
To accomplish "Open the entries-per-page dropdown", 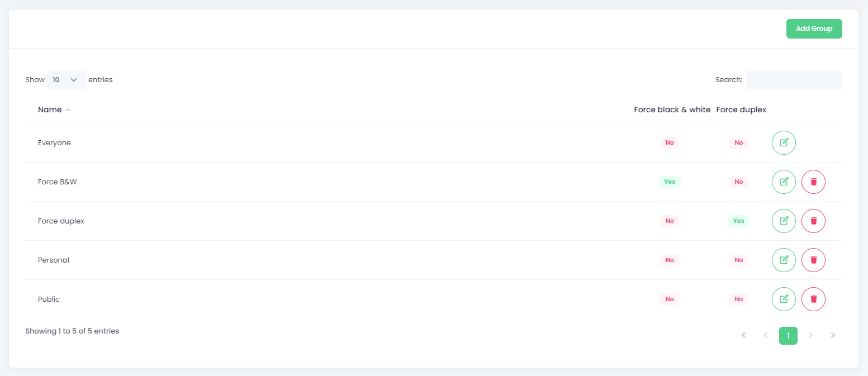I will [66, 80].
